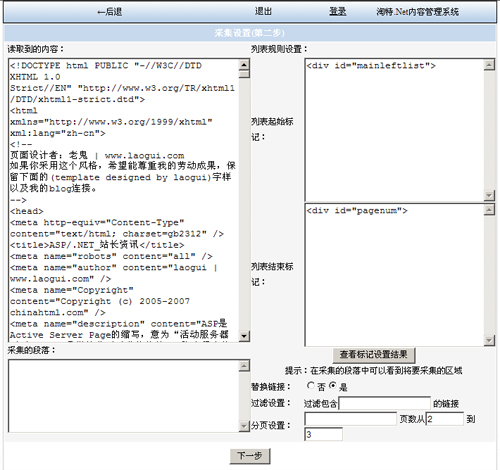This screenshot has height=470, width=500.
Task: Focus the 过滤包含 filter text field
Action: coord(384,403)
